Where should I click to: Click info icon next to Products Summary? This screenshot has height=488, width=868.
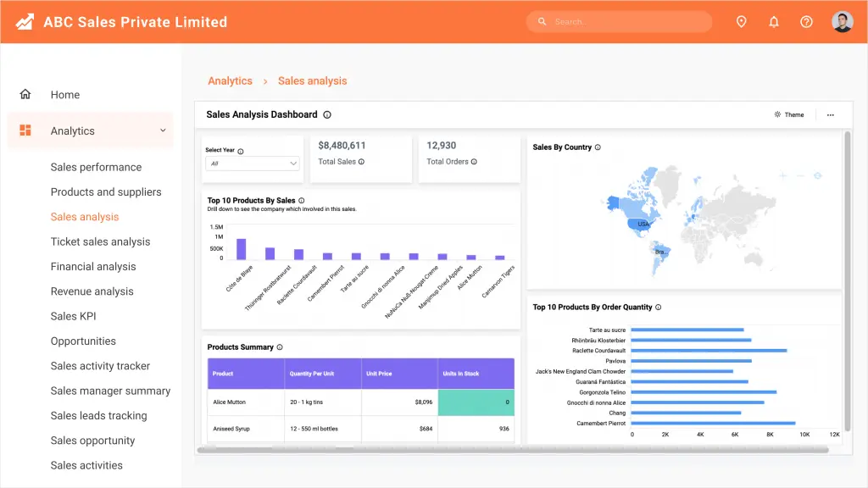(x=280, y=347)
